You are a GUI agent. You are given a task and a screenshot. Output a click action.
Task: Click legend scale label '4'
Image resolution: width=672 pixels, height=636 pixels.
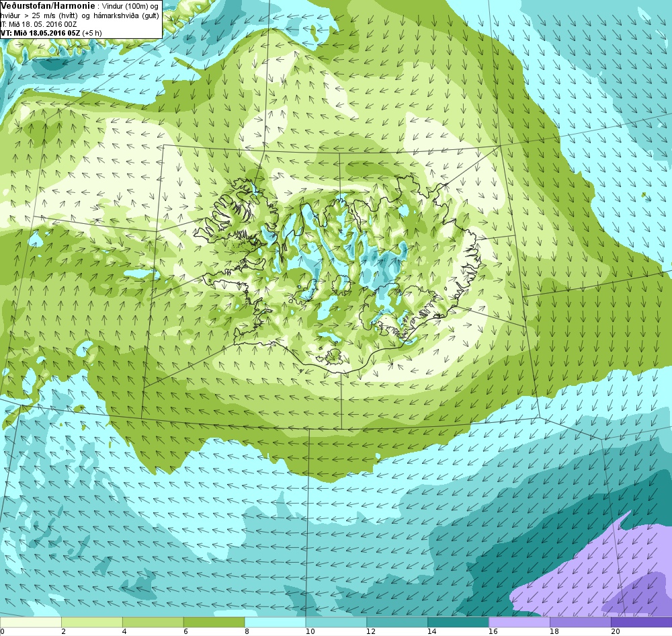coord(124,631)
